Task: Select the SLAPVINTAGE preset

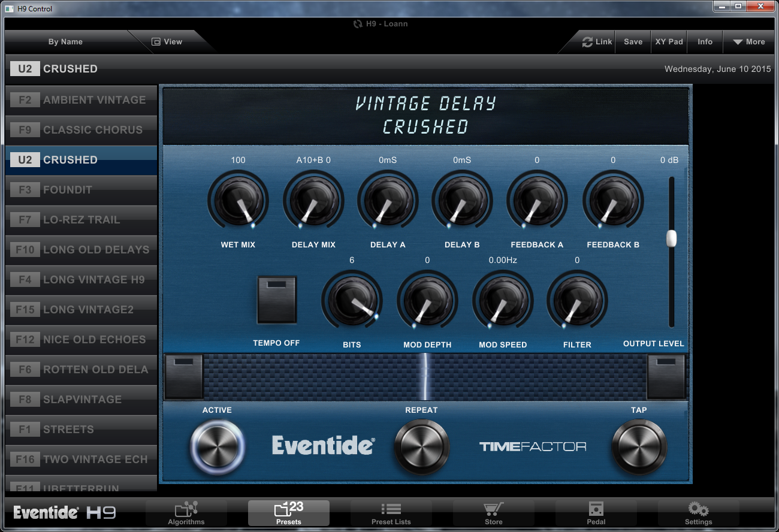Action: click(81, 400)
